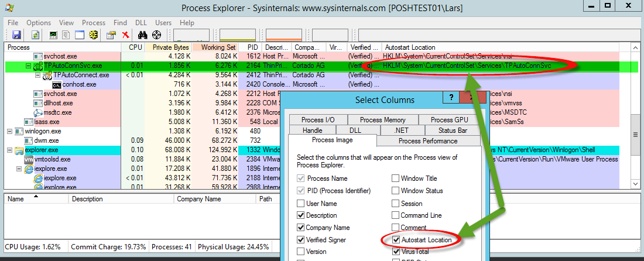The image size is (644, 261).
Task: Check the Command Line checkbox
Action: click(x=395, y=215)
